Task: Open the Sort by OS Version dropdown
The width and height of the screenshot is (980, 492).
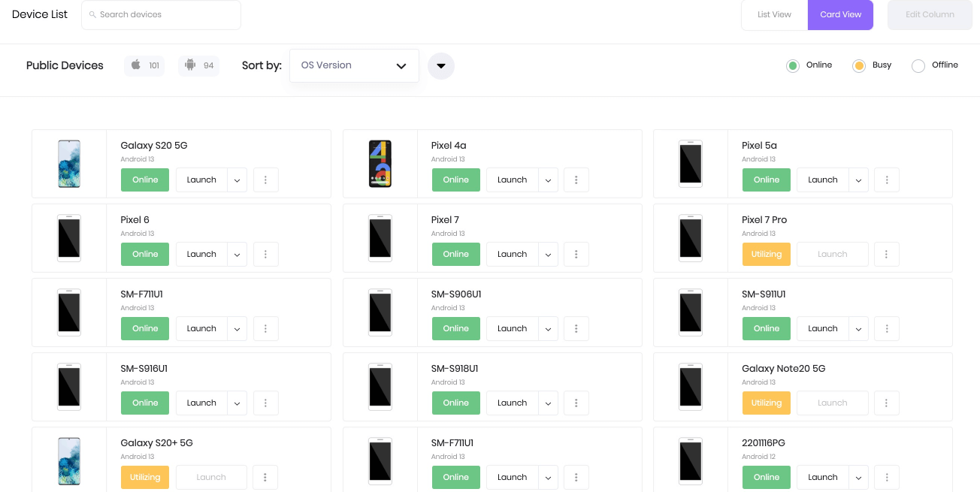Action: [354, 65]
